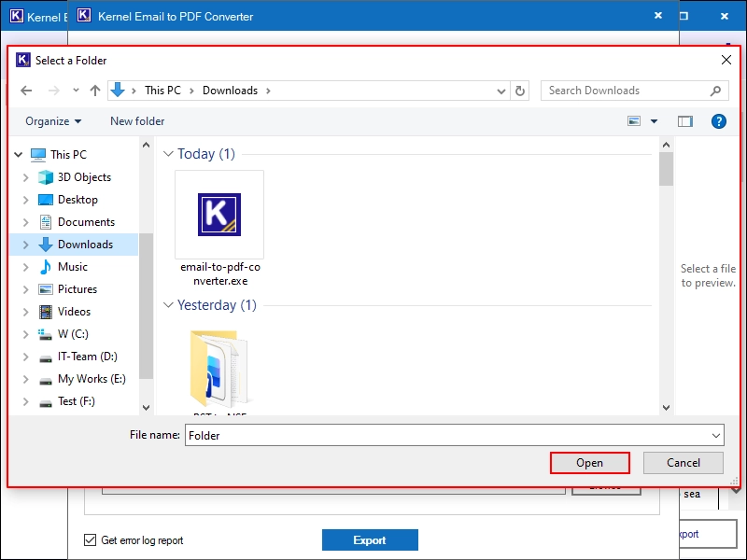Click Downloads in the address bar
This screenshot has width=747, height=560.
pos(230,91)
